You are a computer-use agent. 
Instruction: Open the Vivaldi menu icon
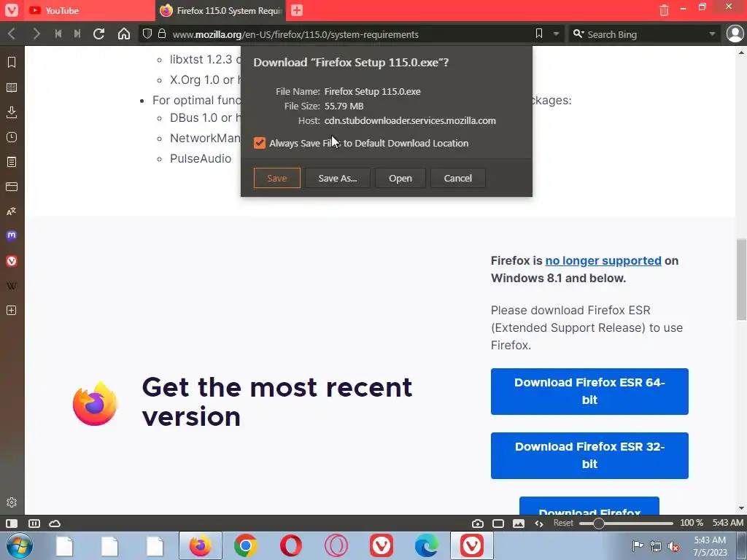coord(12,10)
